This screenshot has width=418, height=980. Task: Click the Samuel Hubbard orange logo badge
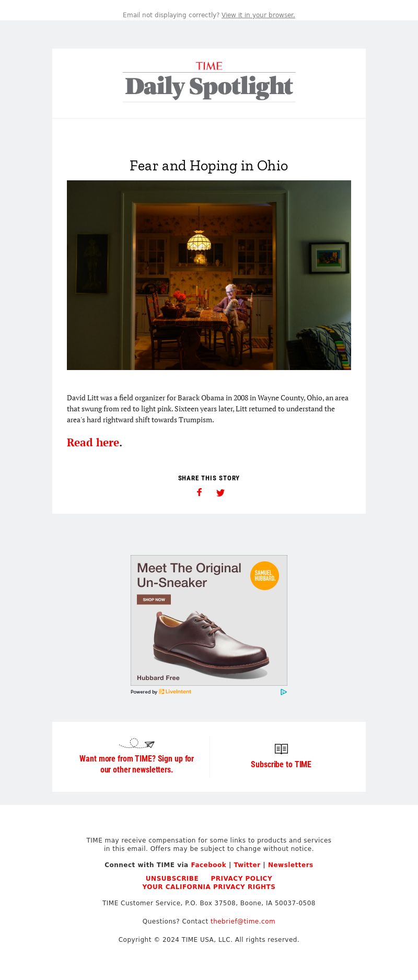[x=264, y=576]
